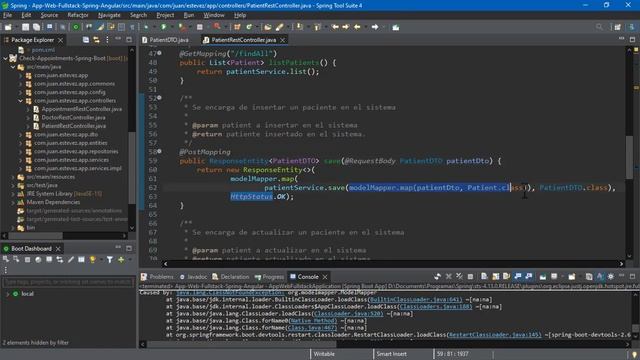The image size is (640, 360).
Task: Collapse the src/main/java folder
Action: [13, 67]
